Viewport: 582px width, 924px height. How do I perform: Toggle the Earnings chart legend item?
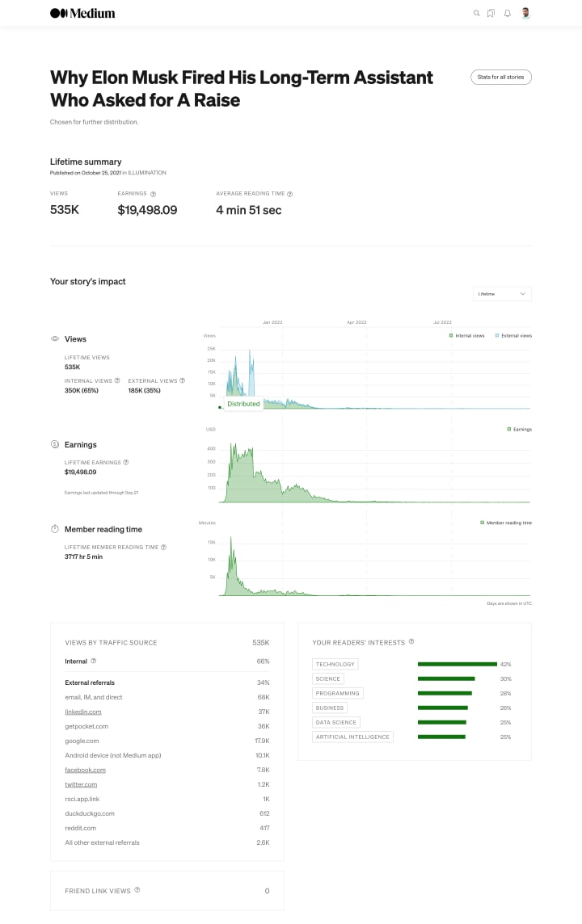(x=520, y=429)
